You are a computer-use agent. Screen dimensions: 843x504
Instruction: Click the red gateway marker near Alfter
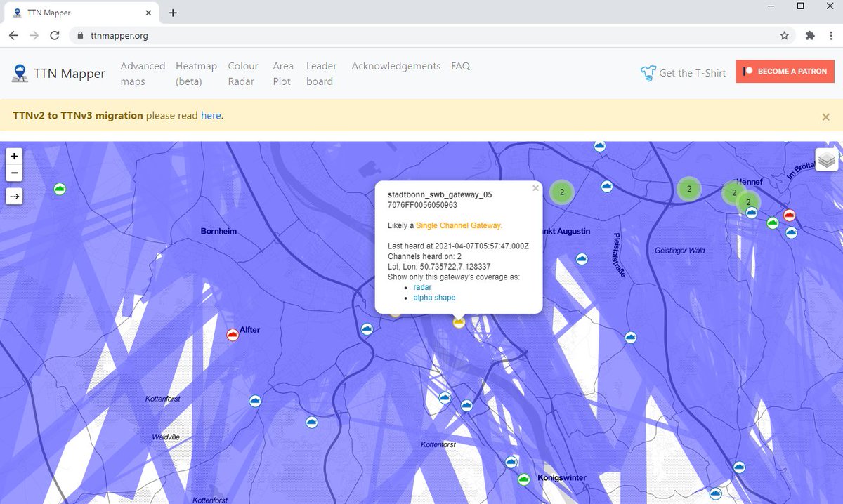[233, 336]
